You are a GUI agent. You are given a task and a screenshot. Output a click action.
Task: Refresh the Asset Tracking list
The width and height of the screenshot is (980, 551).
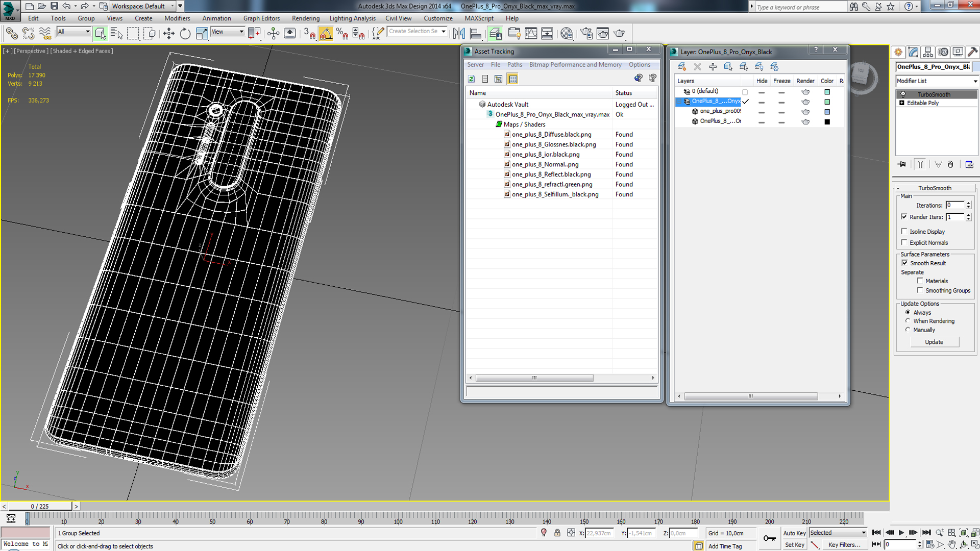(x=471, y=79)
